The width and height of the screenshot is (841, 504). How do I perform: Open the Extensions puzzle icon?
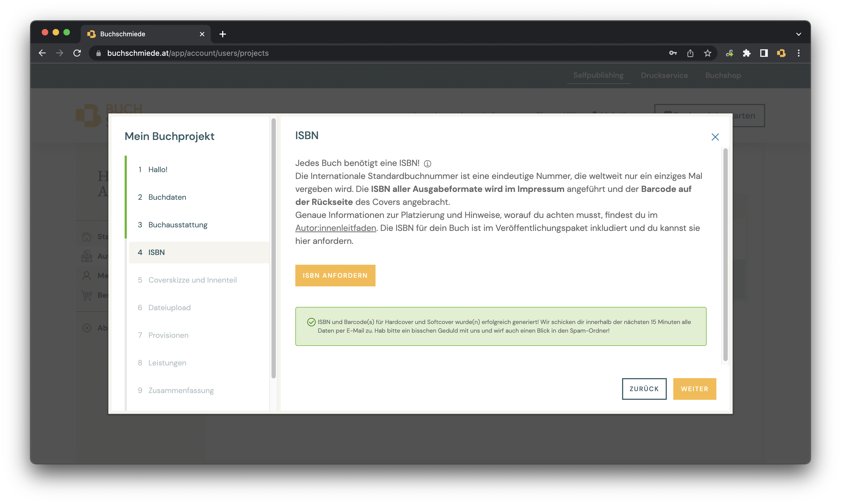(x=746, y=53)
